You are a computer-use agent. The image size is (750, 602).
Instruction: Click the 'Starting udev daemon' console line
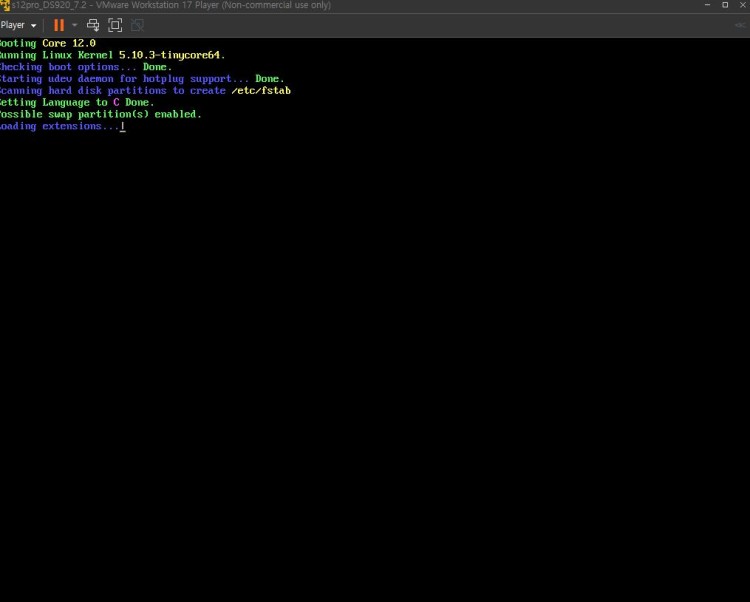click(140, 79)
